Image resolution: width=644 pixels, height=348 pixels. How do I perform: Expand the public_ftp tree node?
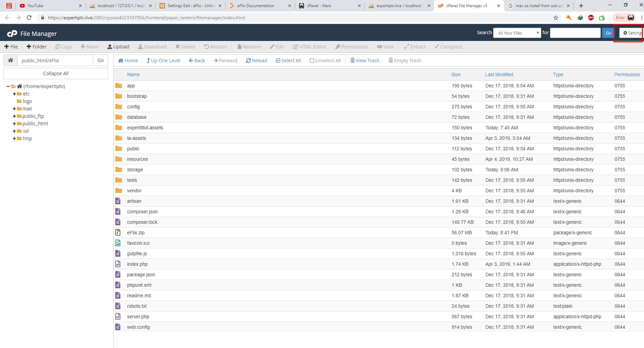coord(14,116)
